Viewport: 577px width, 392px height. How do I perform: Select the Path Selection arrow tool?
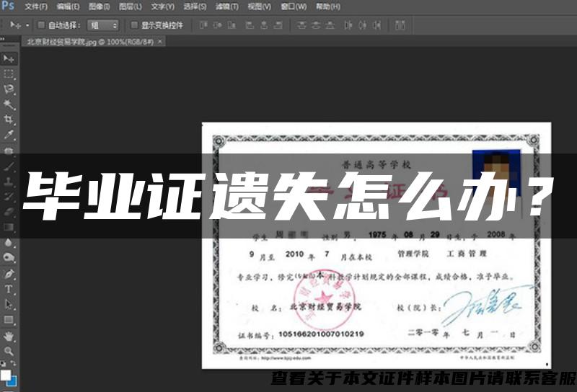[x=9, y=305]
